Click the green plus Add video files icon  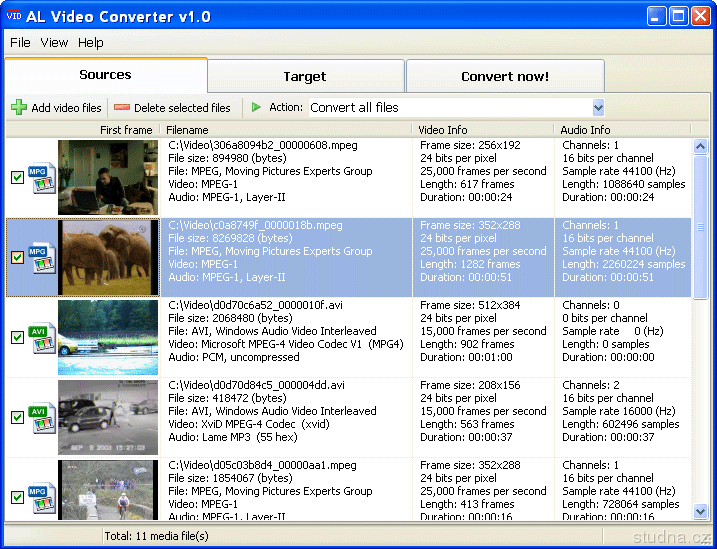tap(19, 107)
